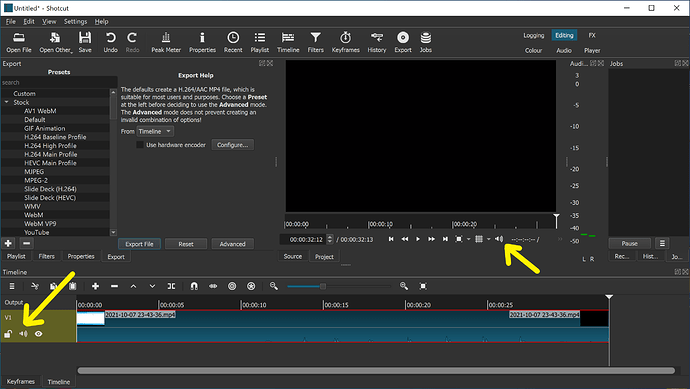Zoom in the timeline with magnifier plus

coord(404,286)
